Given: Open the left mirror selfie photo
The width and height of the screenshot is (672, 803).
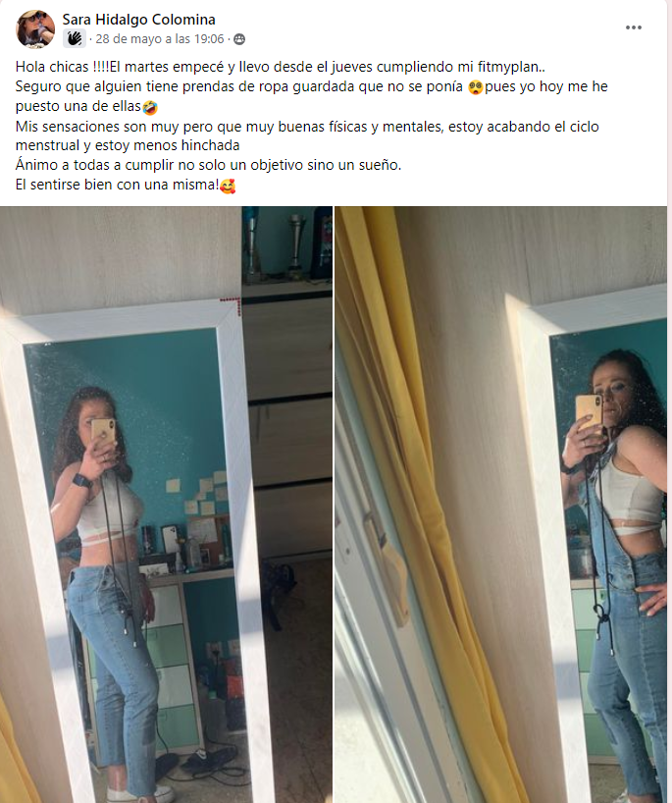Looking at the screenshot, I should tap(166, 505).
